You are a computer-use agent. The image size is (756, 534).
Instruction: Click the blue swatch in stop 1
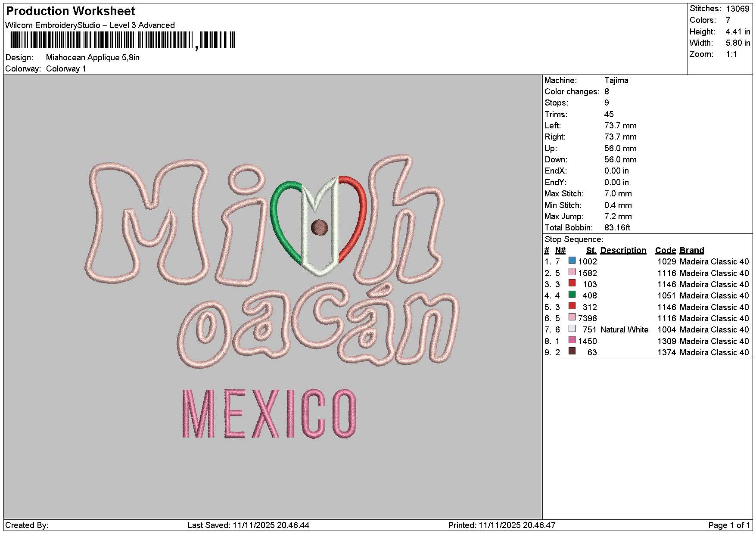coord(572,261)
